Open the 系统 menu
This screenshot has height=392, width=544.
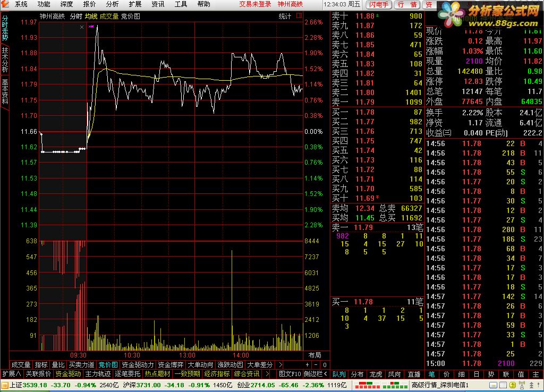[x=21, y=4]
